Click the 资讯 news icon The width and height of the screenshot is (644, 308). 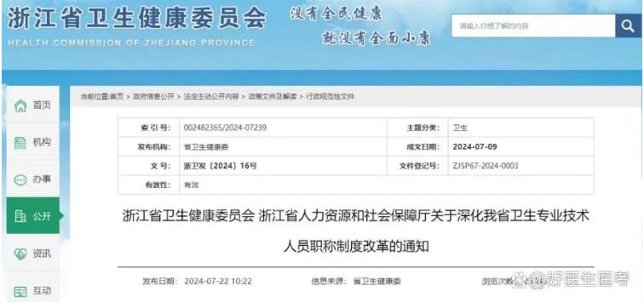click(x=20, y=254)
